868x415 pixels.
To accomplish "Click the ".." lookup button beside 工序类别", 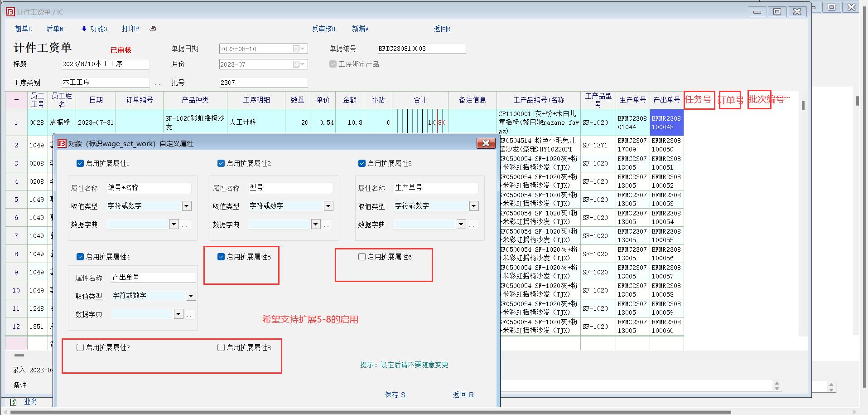I will [158, 83].
